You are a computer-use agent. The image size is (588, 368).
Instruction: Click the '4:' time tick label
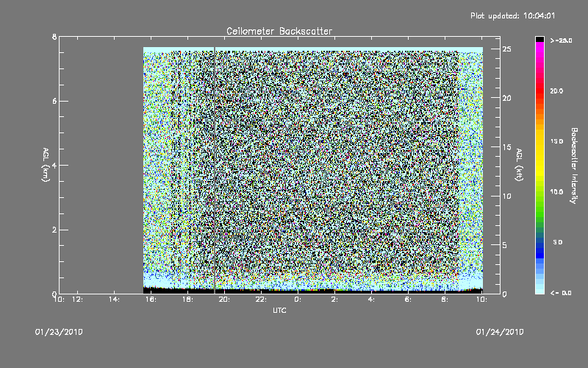coord(371,300)
